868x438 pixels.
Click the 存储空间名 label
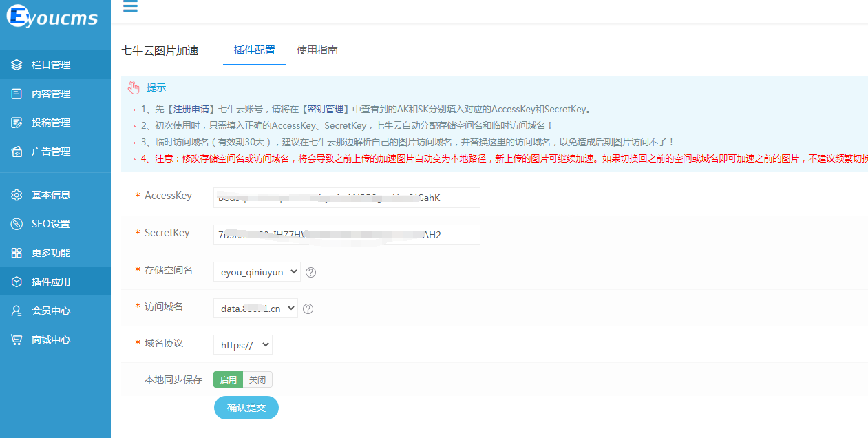[x=169, y=270]
